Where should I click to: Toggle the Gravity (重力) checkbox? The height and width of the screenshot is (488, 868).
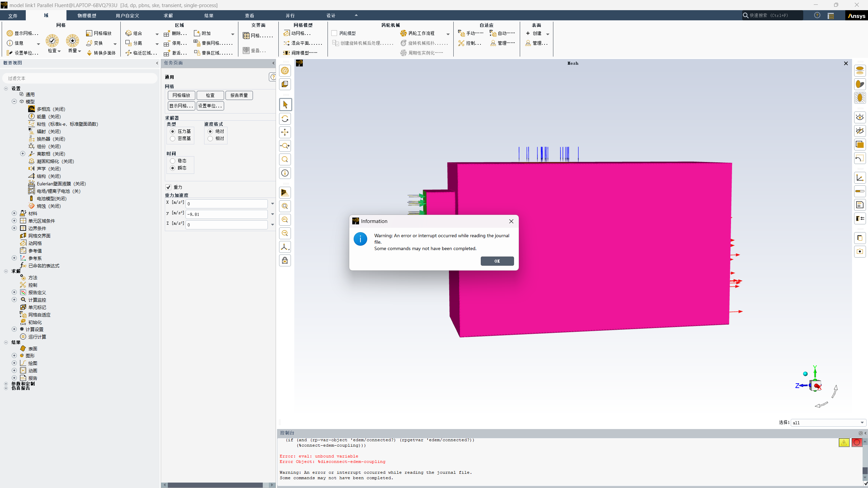click(169, 187)
